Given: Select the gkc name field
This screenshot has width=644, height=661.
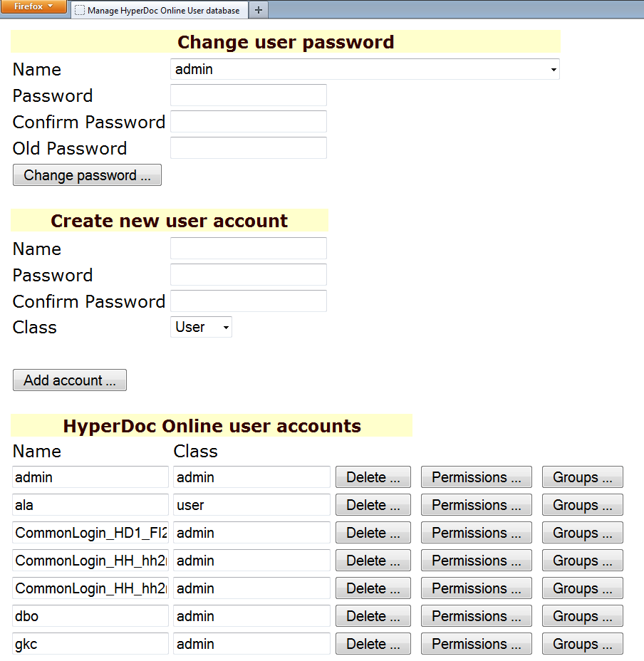Looking at the screenshot, I should click(90, 644).
